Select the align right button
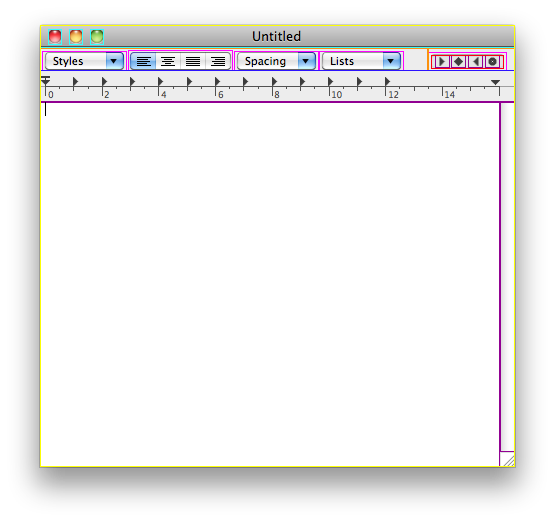555x522 pixels. 218,62
